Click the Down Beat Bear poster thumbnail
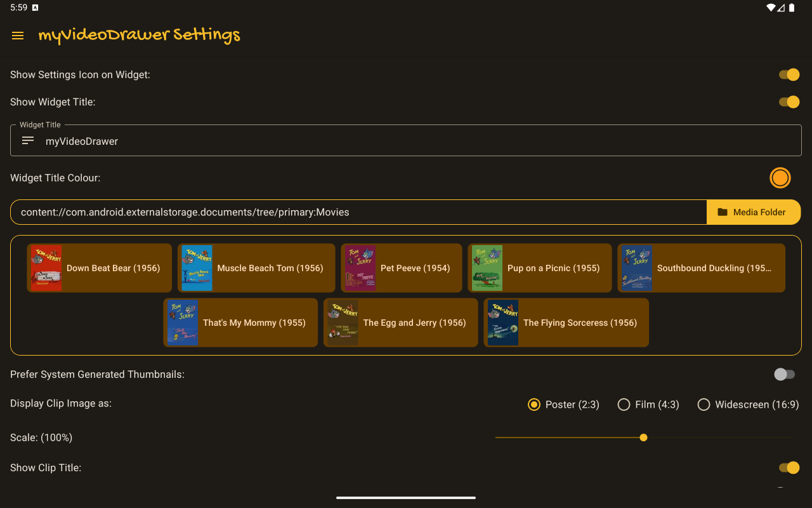Image resolution: width=812 pixels, height=508 pixels. [x=46, y=268]
